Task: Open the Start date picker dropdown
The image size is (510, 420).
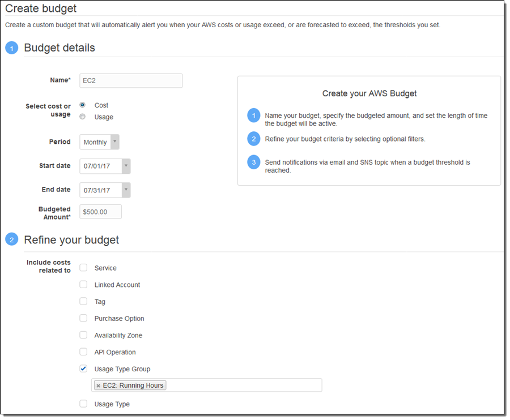Action: click(x=126, y=166)
